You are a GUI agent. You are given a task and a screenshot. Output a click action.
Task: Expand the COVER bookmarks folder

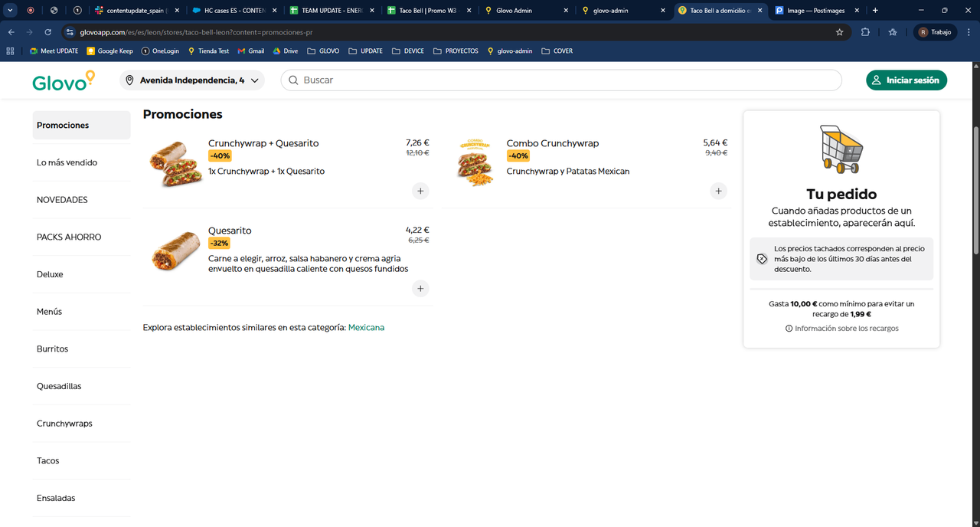click(557, 51)
